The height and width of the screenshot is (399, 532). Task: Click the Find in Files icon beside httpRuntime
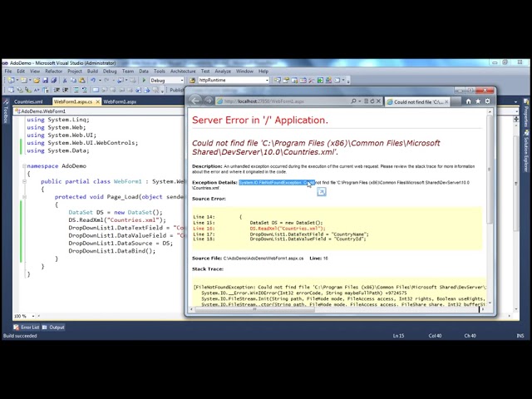click(192, 81)
